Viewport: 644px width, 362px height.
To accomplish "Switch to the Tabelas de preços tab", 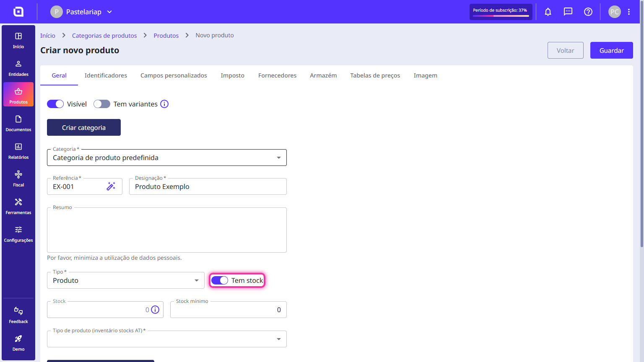I will tap(375, 75).
